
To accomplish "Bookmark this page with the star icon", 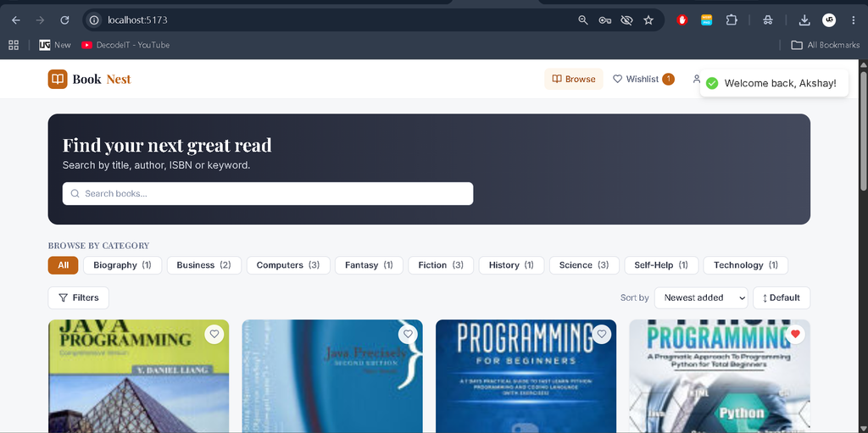I will point(648,20).
